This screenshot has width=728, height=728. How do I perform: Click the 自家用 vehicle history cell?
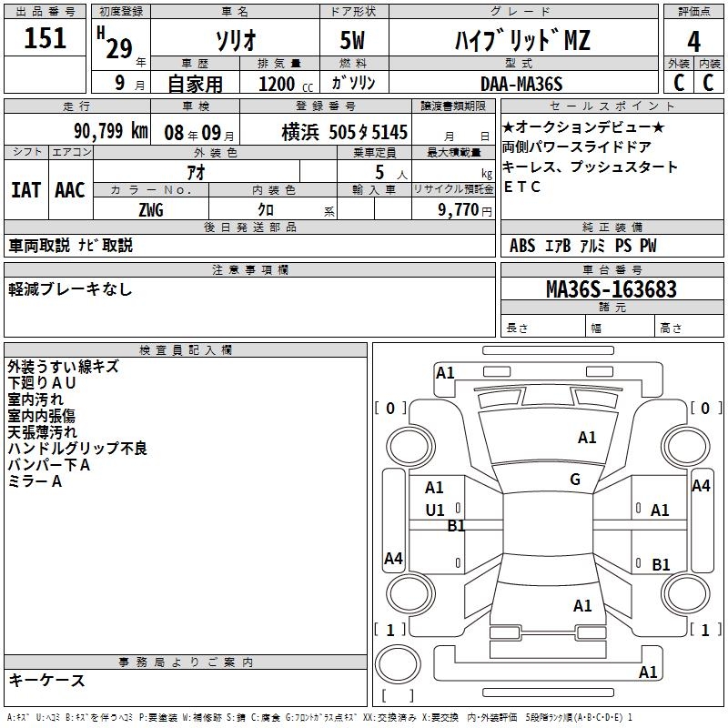click(195, 84)
